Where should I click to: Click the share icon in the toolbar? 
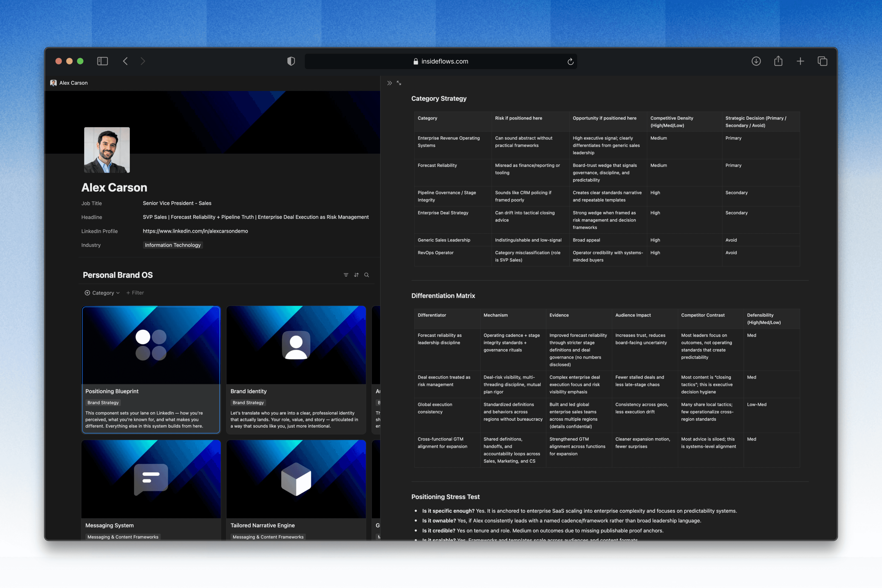[x=778, y=61]
